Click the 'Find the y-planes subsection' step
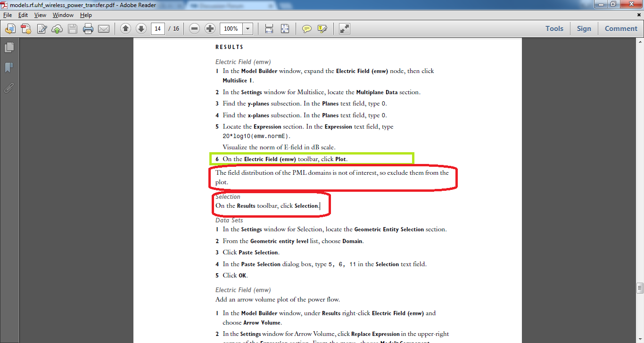Screen dimensions: 644x343 coord(305,104)
